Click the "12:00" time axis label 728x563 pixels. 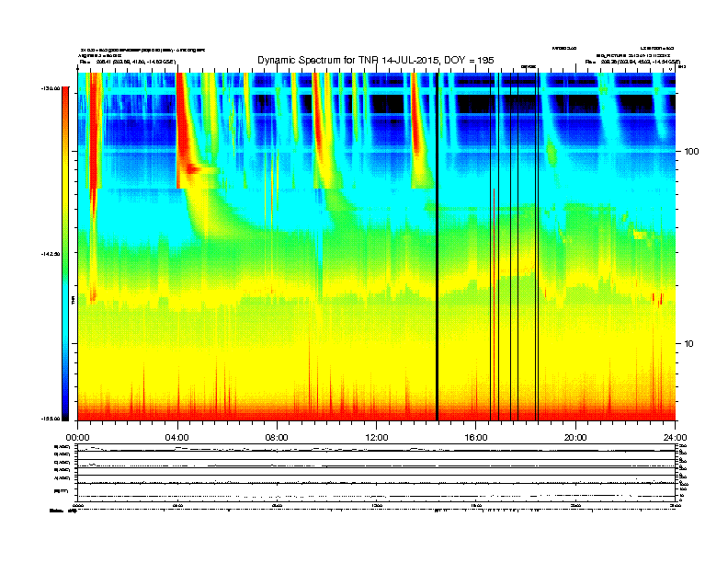tap(377, 438)
